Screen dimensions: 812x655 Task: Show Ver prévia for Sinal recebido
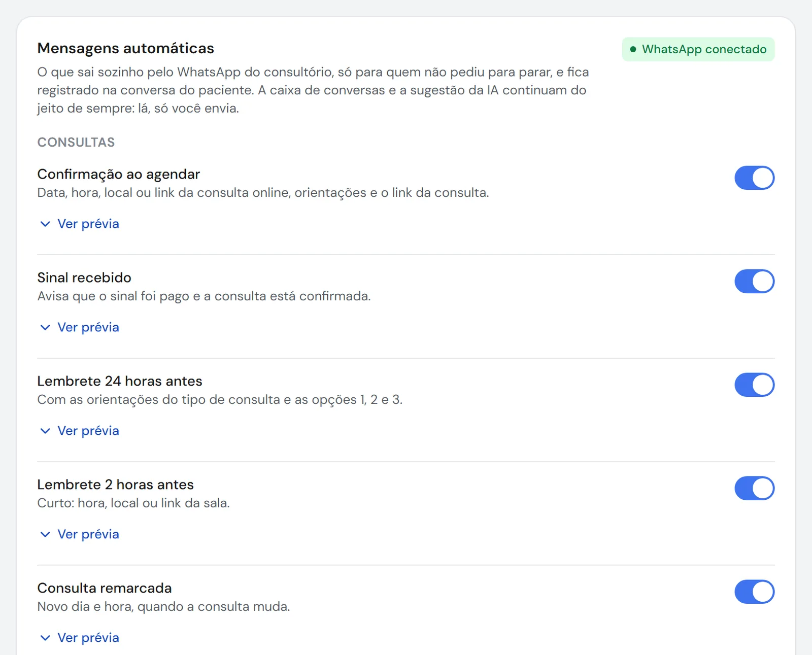pyautogui.click(x=79, y=327)
